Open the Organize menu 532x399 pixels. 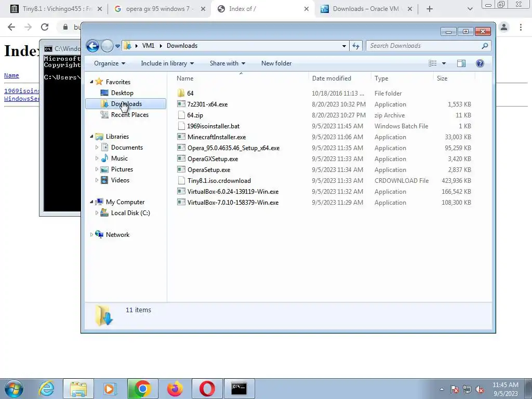click(x=110, y=63)
